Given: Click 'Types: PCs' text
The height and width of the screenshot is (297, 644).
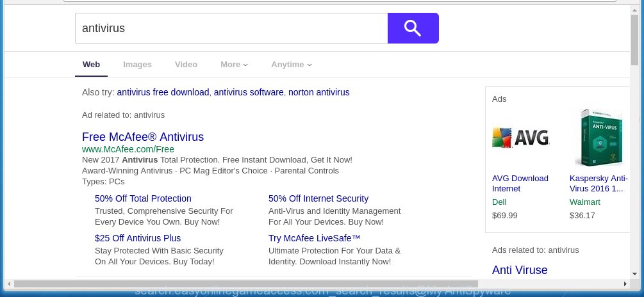Looking at the screenshot, I should [103, 182].
